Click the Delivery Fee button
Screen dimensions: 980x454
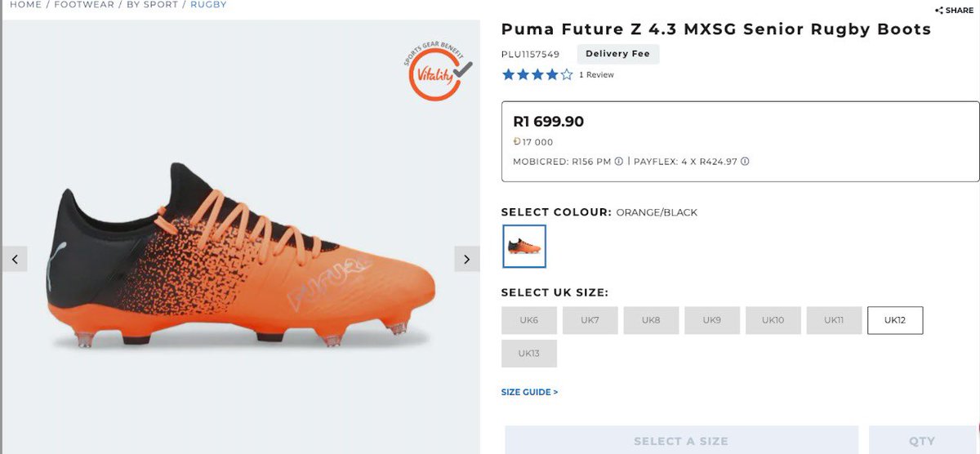click(618, 54)
